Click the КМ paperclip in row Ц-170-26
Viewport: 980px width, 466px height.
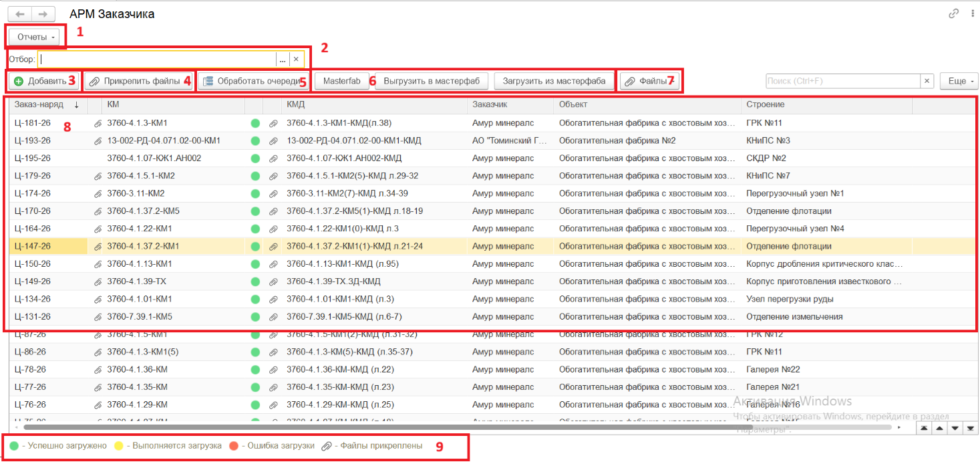[x=98, y=211]
